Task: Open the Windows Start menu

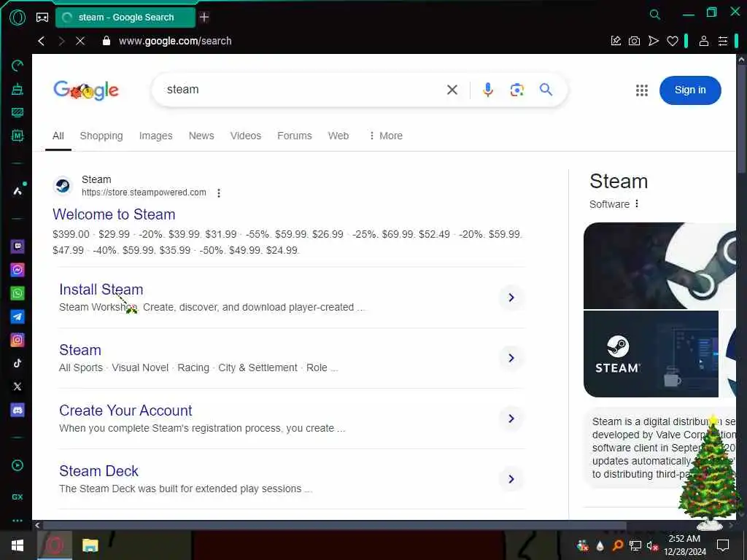Action: [18, 545]
